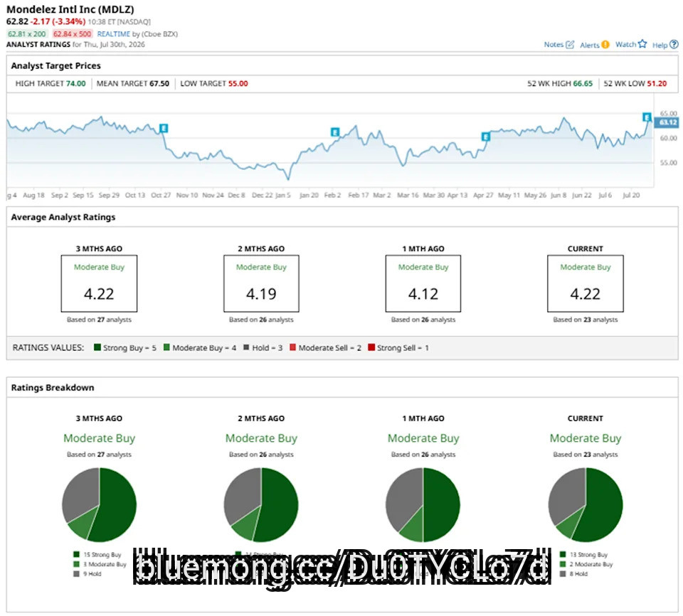Click Moderate Buy heading under Breakdown CURRENT

pyautogui.click(x=586, y=438)
